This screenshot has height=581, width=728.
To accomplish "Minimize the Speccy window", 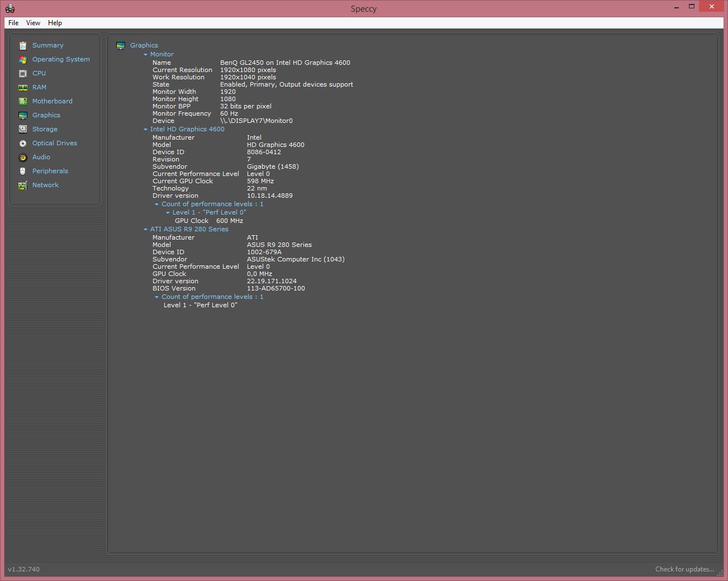I will 677,7.
